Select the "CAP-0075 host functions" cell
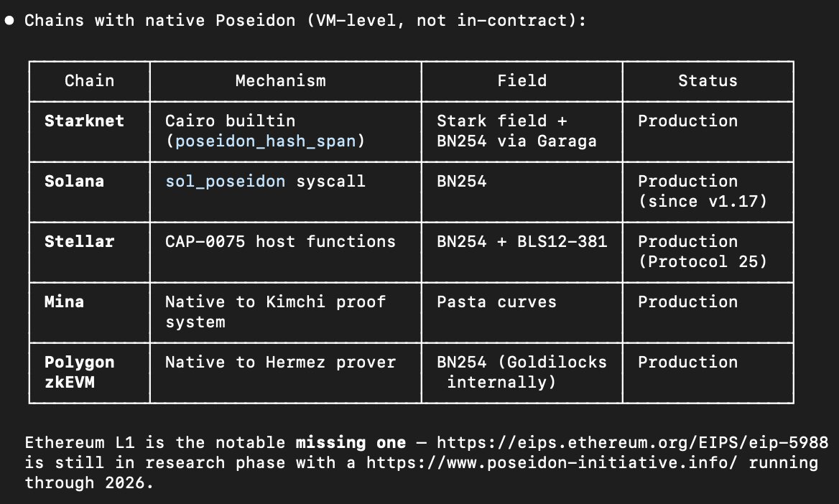Image resolution: width=839 pixels, height=504 pixels. point(280,241)
